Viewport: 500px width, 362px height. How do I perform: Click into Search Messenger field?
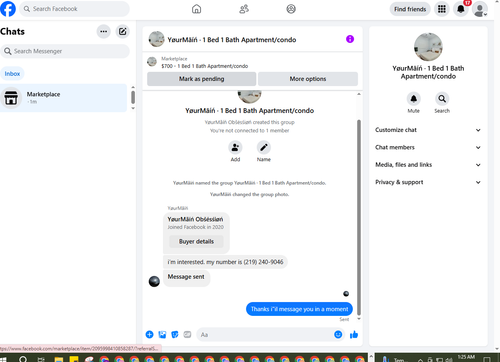click(x=65, y=51)
